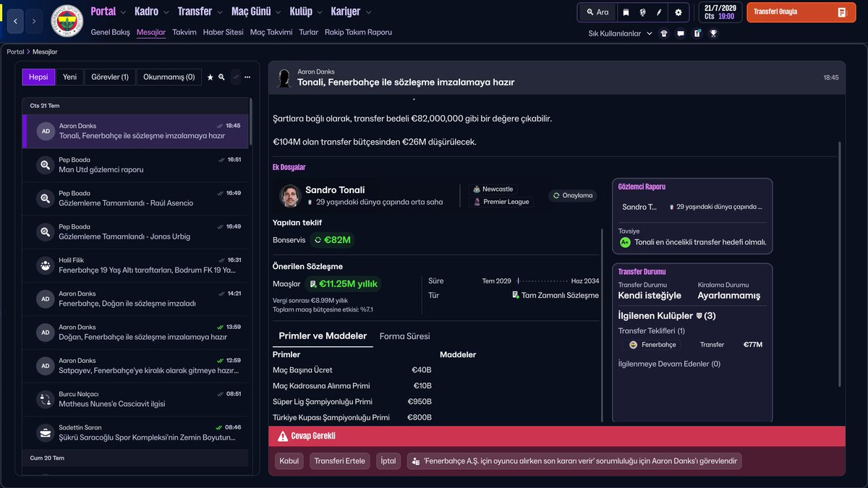Open the Takvim tab
Image resolution: width=868 pixels, height=488 pixels.
click(x=184, y=33)
